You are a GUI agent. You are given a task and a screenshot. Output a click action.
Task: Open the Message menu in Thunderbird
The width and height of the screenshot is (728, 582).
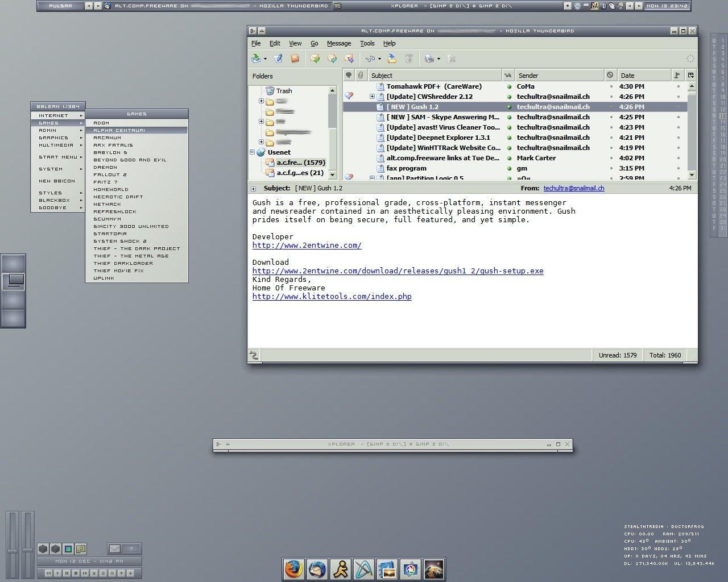coord(339,43)
